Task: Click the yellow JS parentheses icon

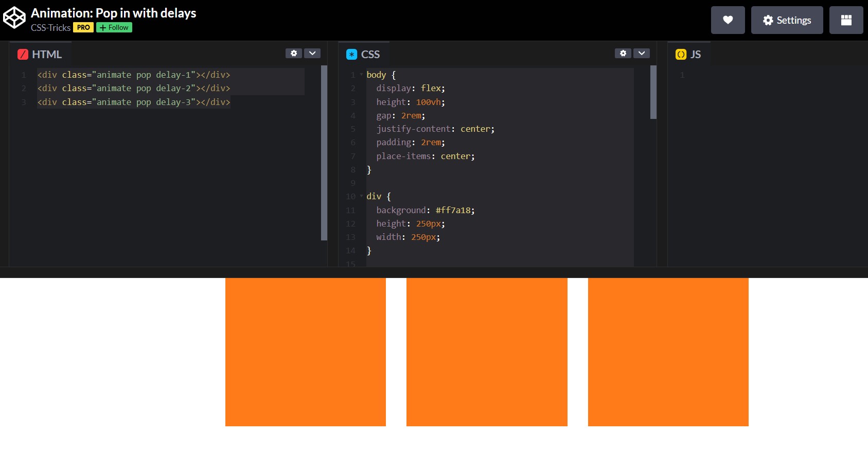Action: tap(681, 54)
